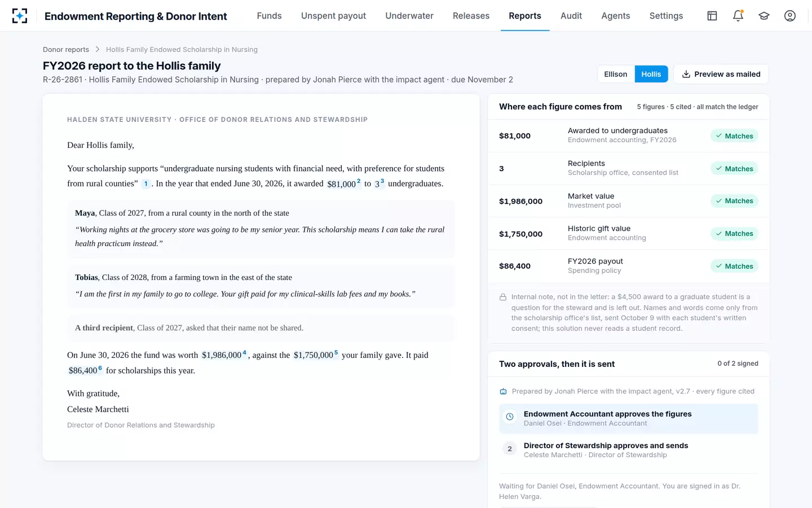
Task: Click citation superscript 5 on $1,750,000
Action: tap(336, 353)
